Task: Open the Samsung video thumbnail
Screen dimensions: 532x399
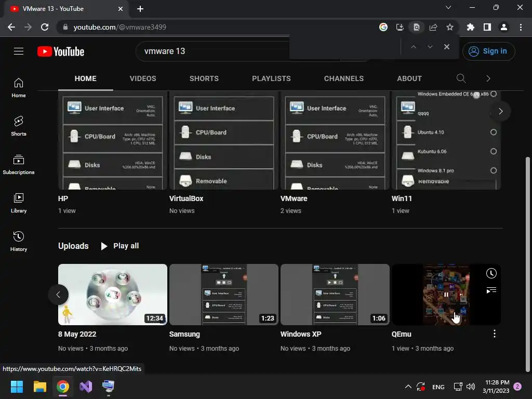Action: point(223,295)
